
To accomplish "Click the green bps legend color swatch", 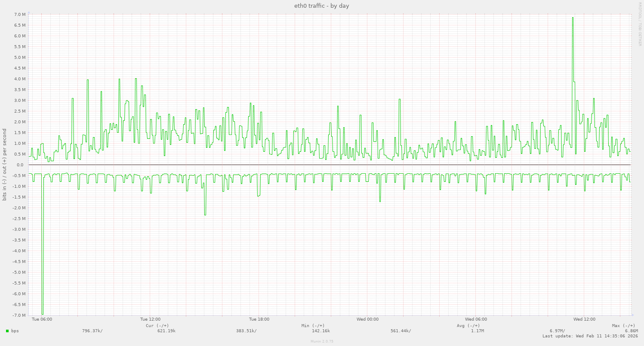I will click(7, 331).
